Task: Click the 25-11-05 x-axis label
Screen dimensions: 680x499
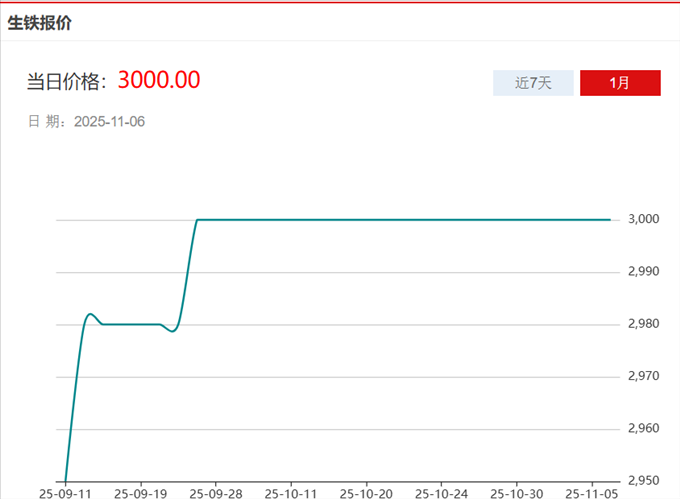Action: coord(591,493)
